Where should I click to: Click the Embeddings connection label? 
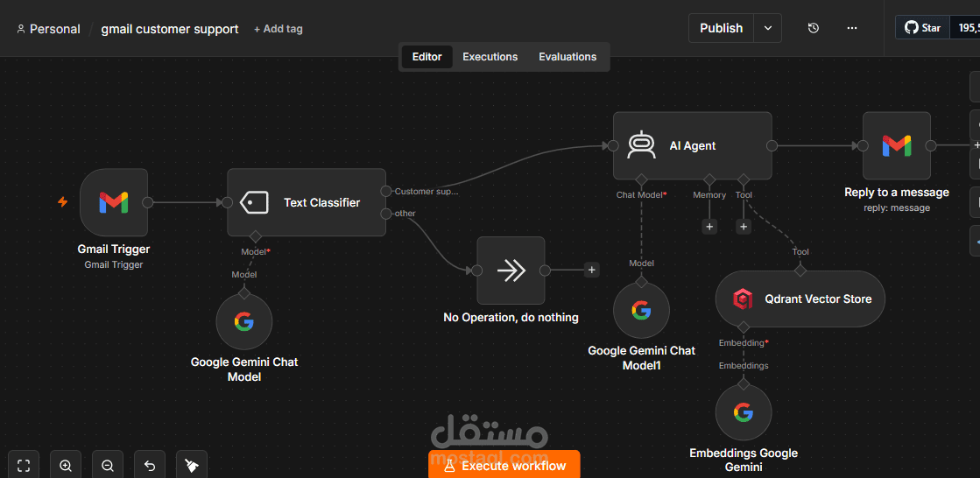(x=744, y=366)
